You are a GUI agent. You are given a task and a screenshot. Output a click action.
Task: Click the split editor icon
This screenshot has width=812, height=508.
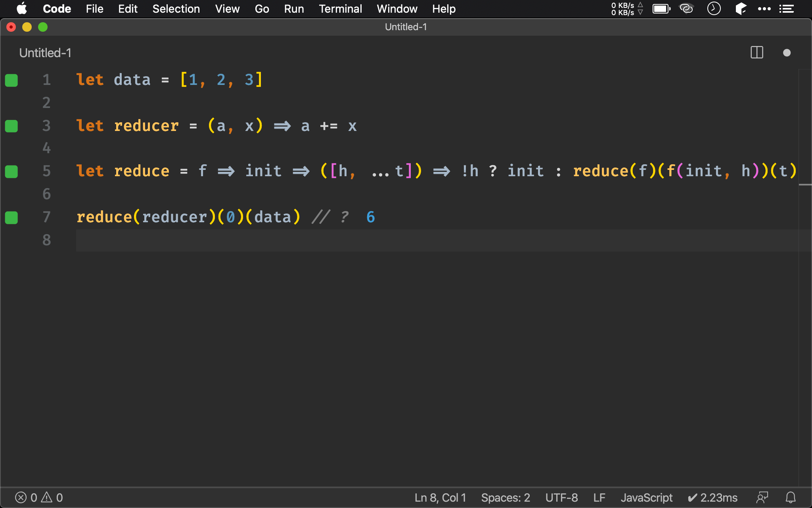pyautogui.click(x=756, y=53)
